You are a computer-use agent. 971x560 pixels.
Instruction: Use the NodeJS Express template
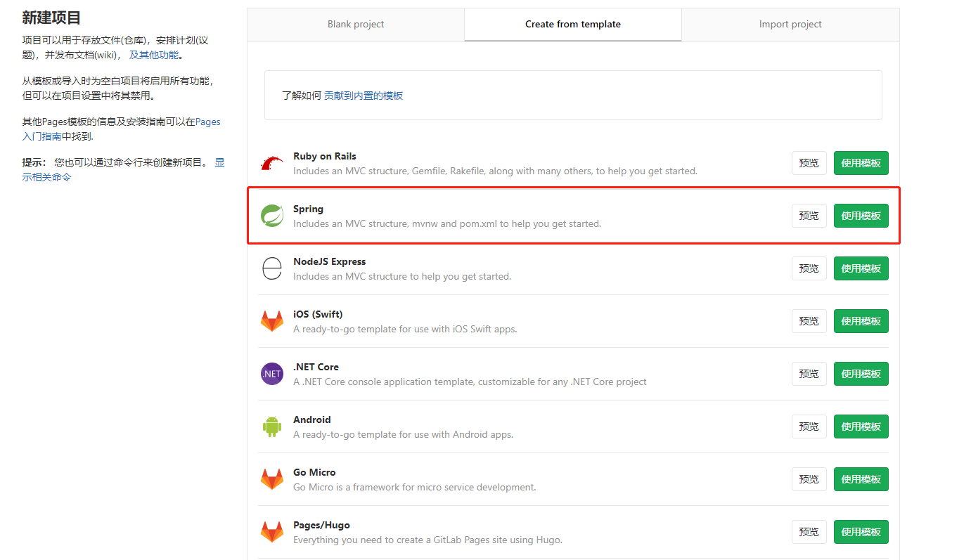pos(861,268)
